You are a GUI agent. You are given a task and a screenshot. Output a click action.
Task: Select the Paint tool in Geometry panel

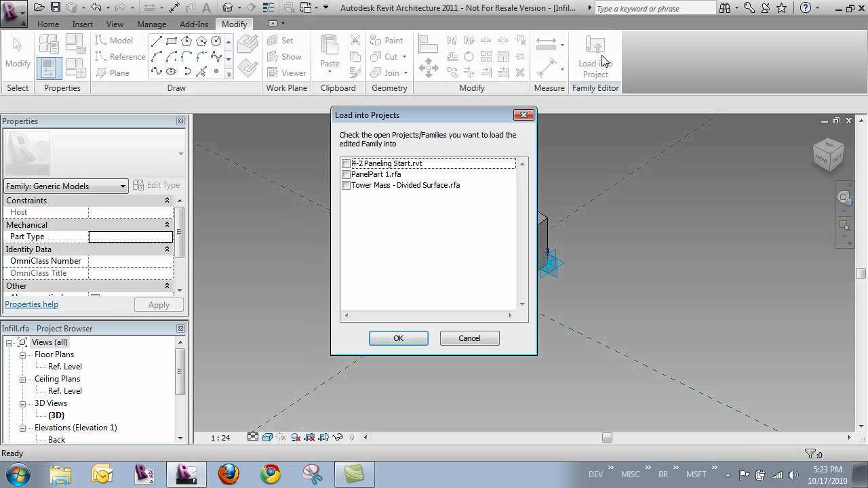coord(387,40)
